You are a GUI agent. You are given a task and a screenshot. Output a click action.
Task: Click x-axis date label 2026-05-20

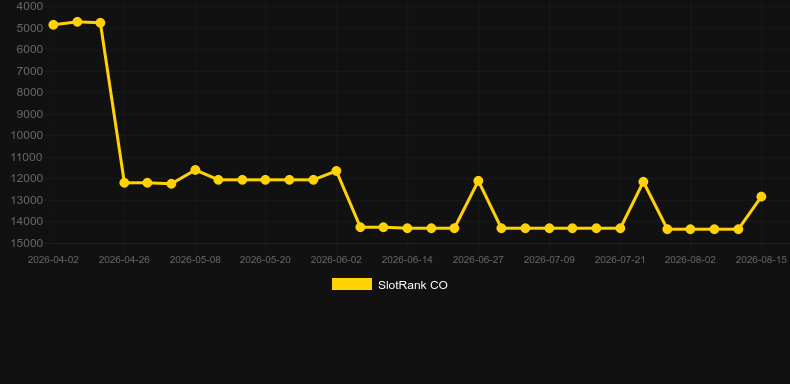[266, 260]
